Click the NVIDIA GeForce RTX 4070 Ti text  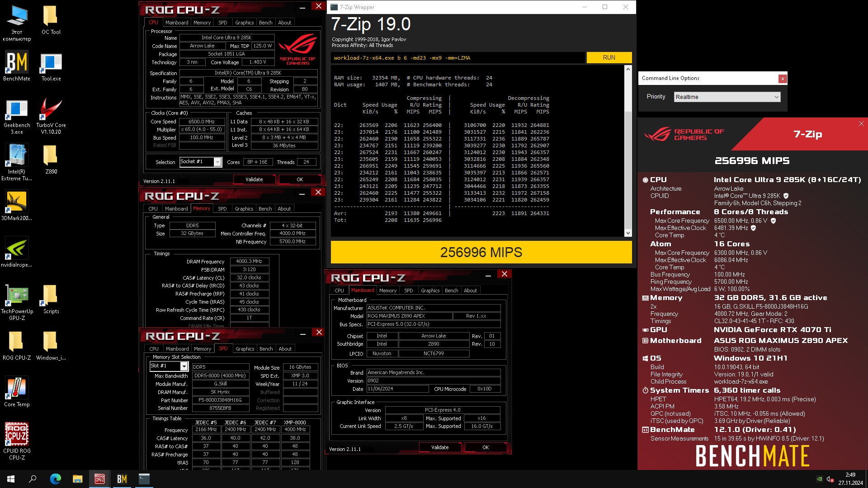[773, 330]
